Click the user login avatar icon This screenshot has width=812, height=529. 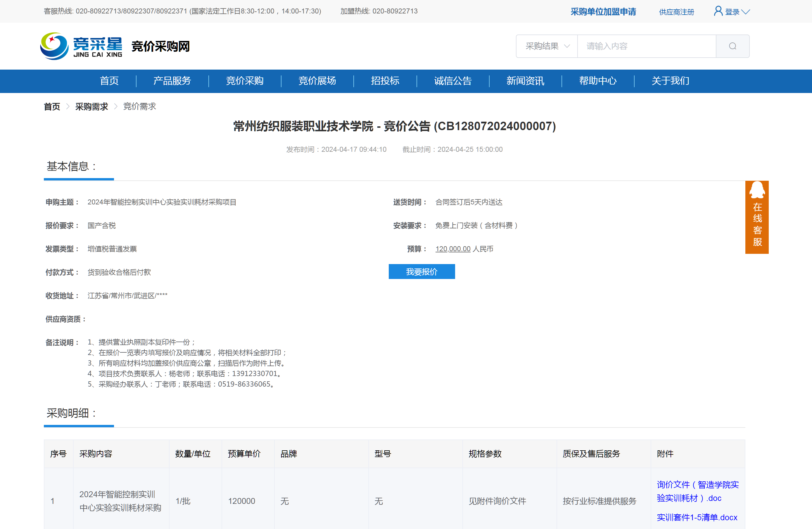718,11
